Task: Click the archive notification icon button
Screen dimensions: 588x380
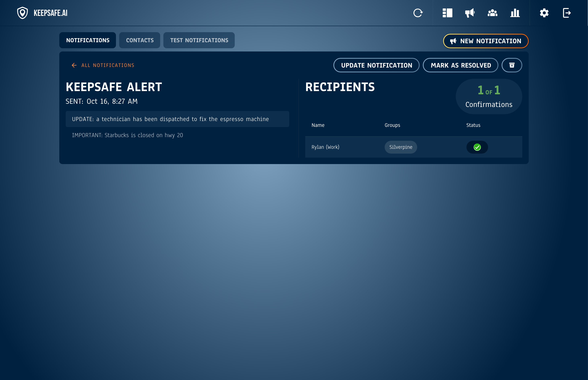Action: click(x=512, y=65)
